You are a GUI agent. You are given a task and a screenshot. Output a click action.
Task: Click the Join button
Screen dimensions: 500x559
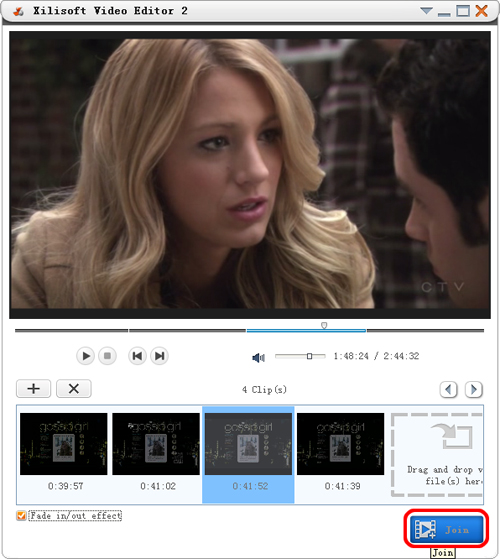click(x=446, y=529)
